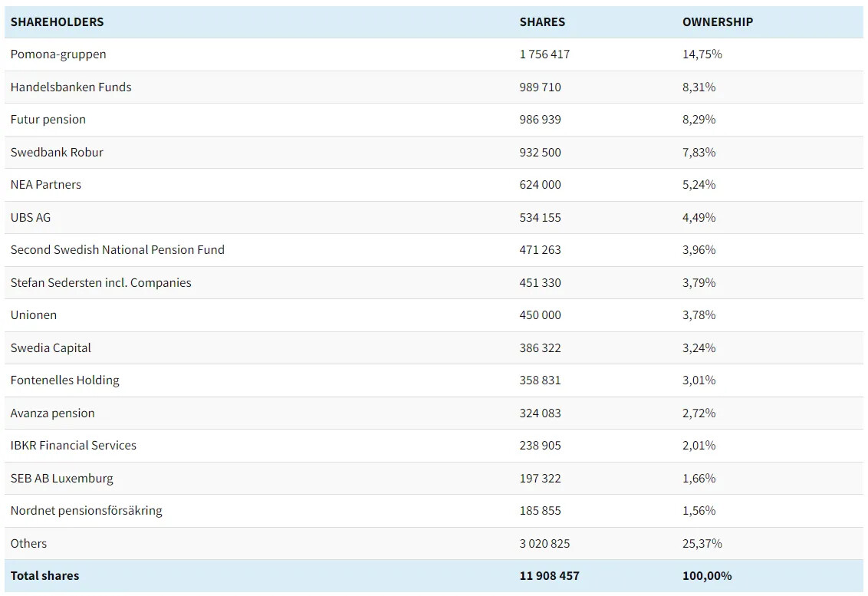Image resolution: width=868 pixels, height=596 pixels.
Task: Select IBKR Financial Services entry
Action: tap(74, 446)
